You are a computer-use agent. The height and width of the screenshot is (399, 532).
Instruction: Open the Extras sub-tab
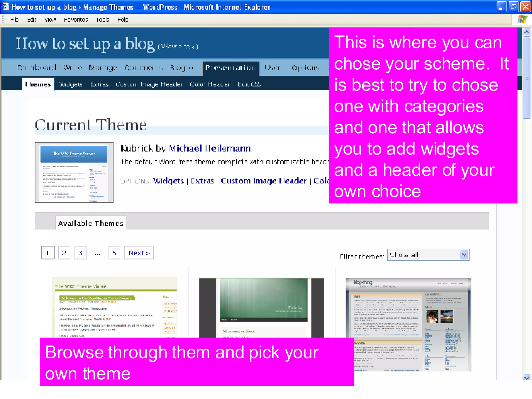pyautogui.click(x=99, y=84)
